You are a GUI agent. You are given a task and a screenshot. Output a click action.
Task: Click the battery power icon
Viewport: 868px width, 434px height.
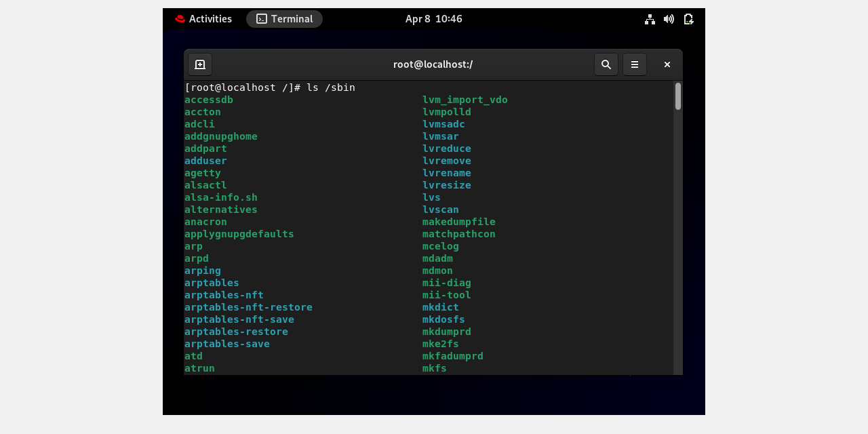click(x=688, y=19)
